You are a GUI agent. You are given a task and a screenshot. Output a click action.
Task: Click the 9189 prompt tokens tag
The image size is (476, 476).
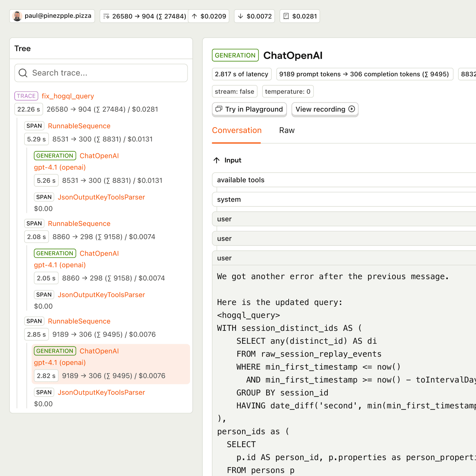pyautogui.click(x=364, y=74)
